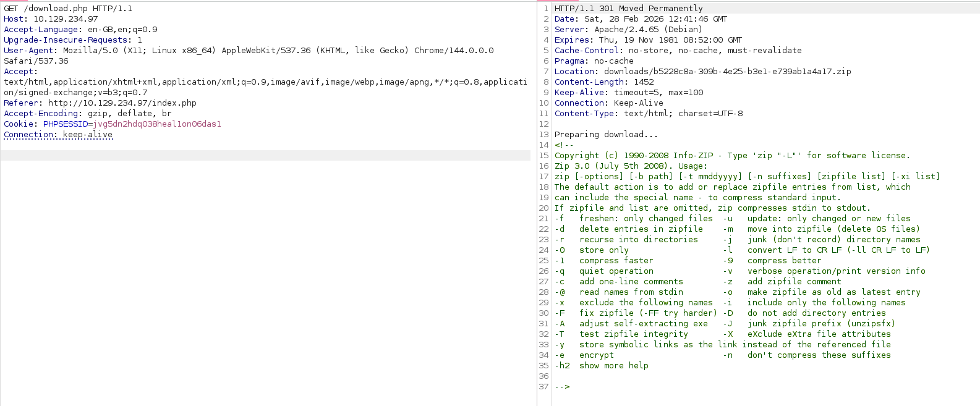Click the closing comment marker on line 37
Viewport: 980px width, 406px height.
click(562, 387)
